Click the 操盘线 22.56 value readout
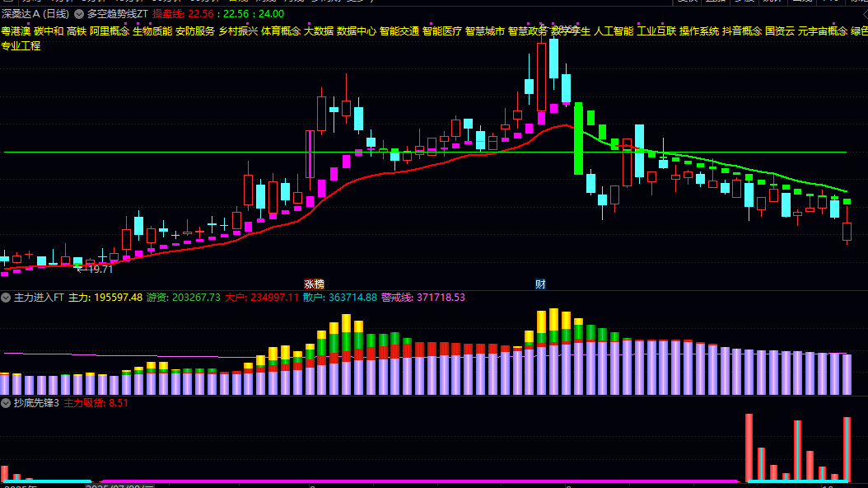 (x=183, y=14)
